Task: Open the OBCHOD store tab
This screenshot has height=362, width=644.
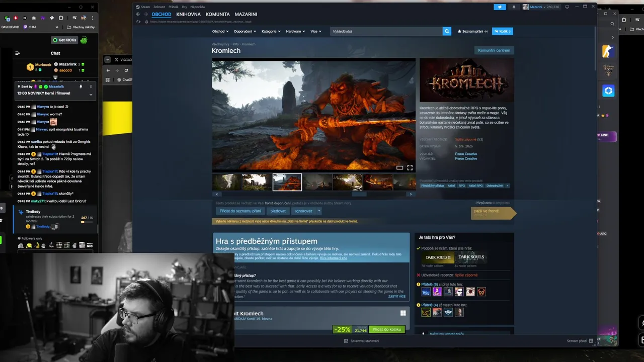Action: tap(162, 14)
